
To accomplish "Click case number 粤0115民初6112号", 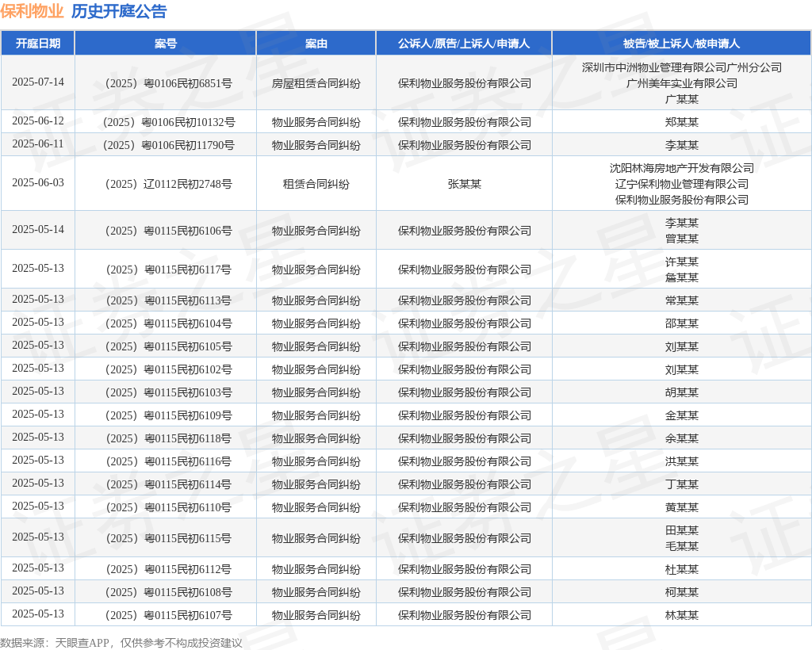I will pos(169,569).
